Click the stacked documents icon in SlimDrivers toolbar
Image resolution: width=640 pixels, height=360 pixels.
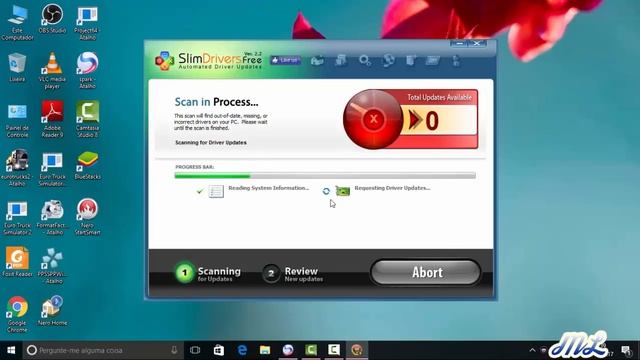(340, 61)
